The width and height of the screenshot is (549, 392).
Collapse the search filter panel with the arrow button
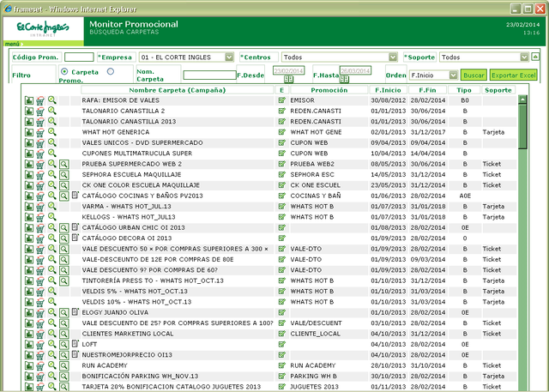tap(535, 57)
